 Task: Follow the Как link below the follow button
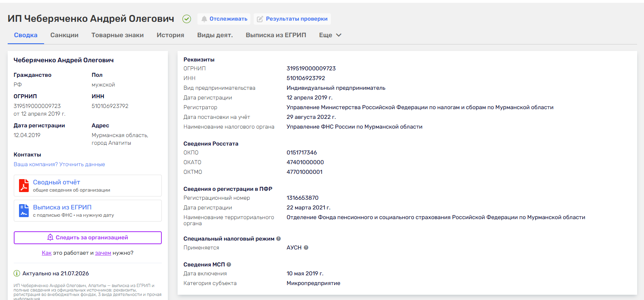47,253
